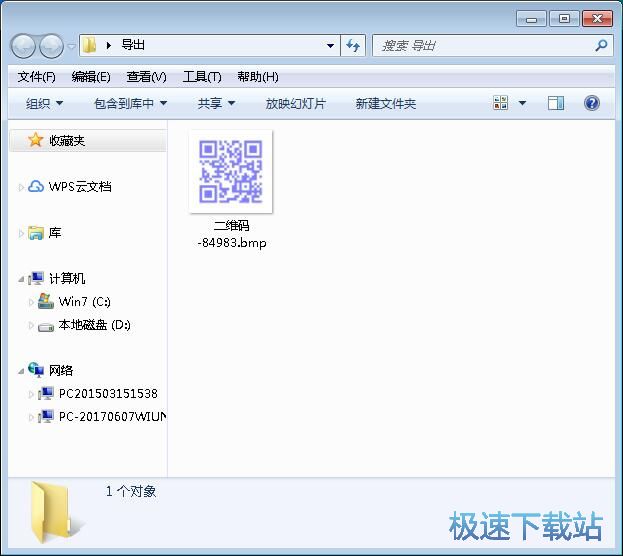Open the view options dropdown arrow
This screenshot has width=623, height=556.
tap(522, 103)
